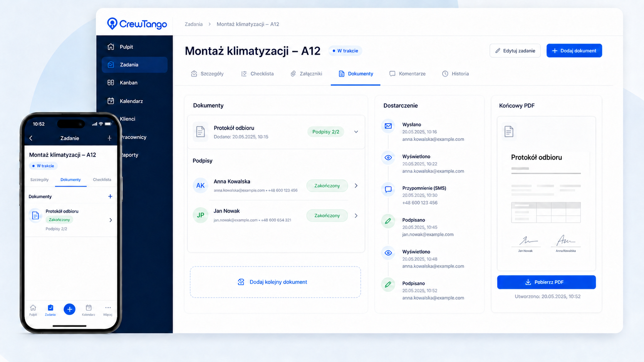Tap Więcej in phone bottom bar
The width and height of the screenshot is (644, 362).
pyautogui.click(x=108, y=310)
